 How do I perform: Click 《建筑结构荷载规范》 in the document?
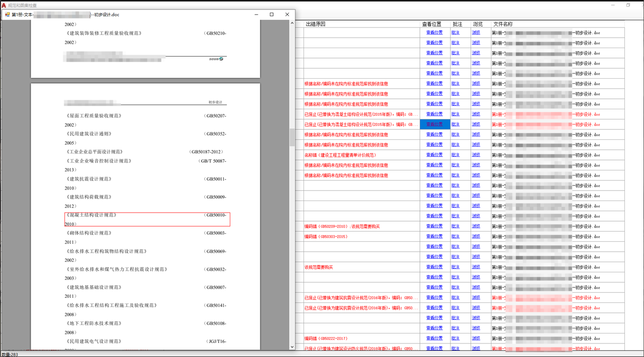(x=89, y=197)
